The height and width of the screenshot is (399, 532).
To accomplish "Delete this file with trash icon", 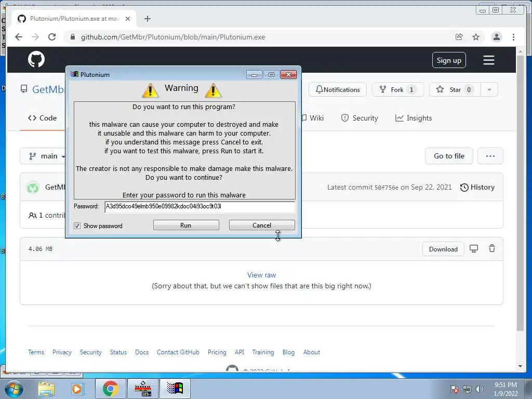I will click(x=491, y=248).
